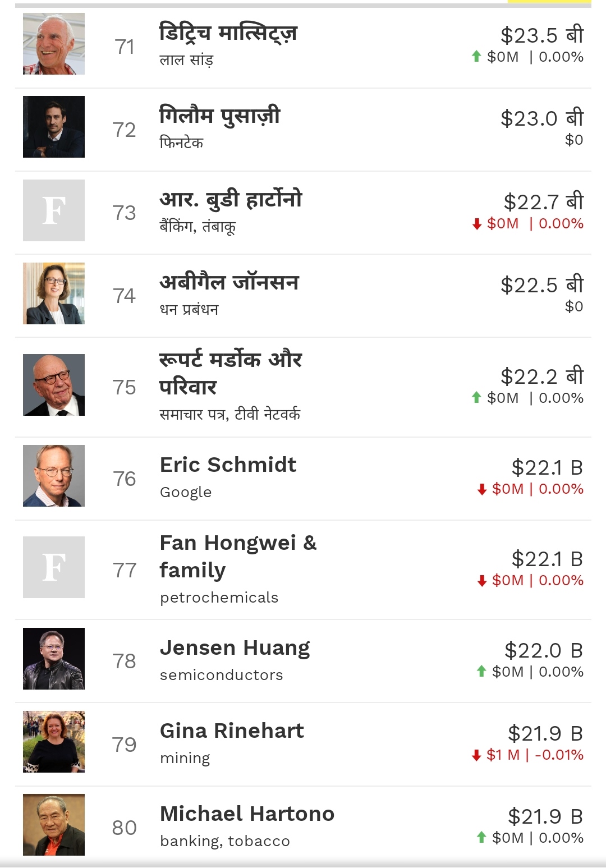Open Gina Rinehart's photo thumbnail
606x868 pixels.
click(54, 742)
